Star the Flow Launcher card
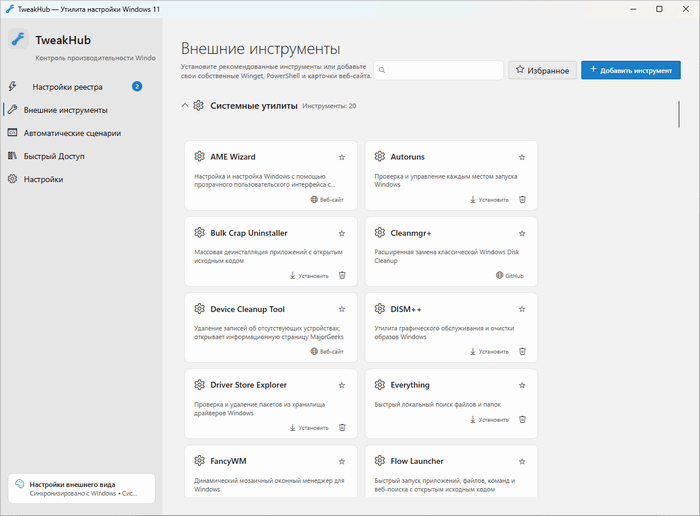 coord(522,462)
